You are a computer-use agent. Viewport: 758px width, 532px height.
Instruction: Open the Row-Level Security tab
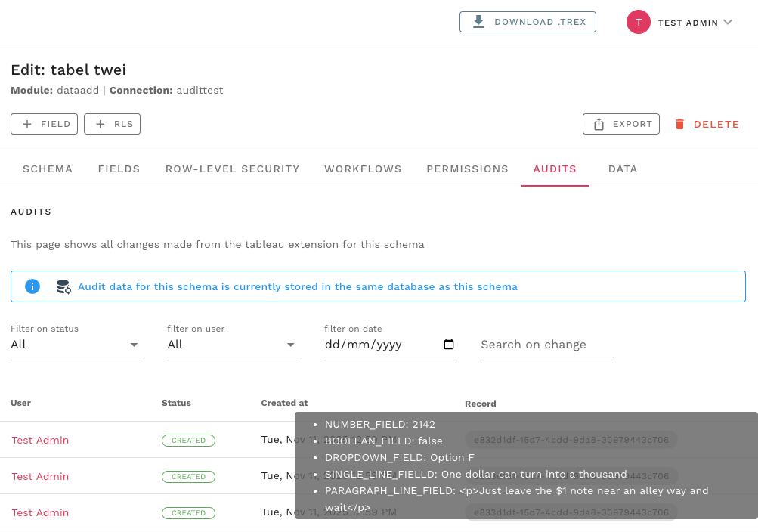[x=233, y=169]
